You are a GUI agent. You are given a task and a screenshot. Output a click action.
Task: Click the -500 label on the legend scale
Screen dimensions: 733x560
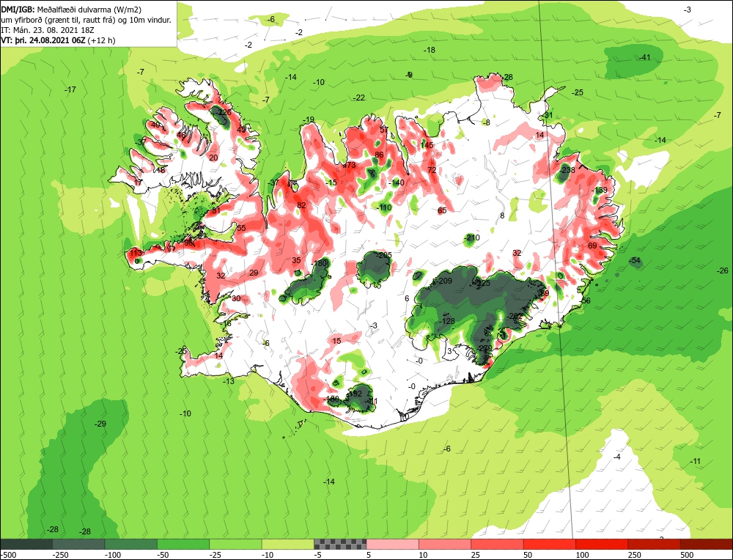[9, 555]
